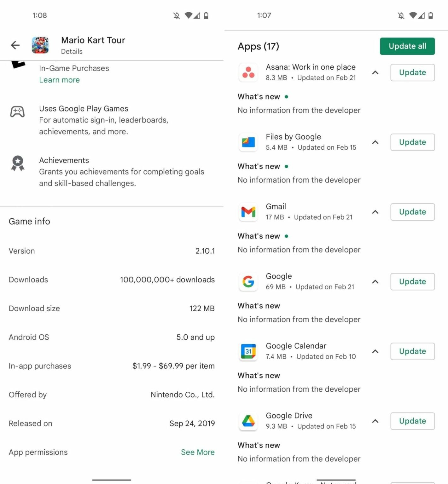Viewport: 448px width, 484px height.
Task: Open the Mario Kart Tour app icon
Action: pyautogui.click(x=40, y=45)
